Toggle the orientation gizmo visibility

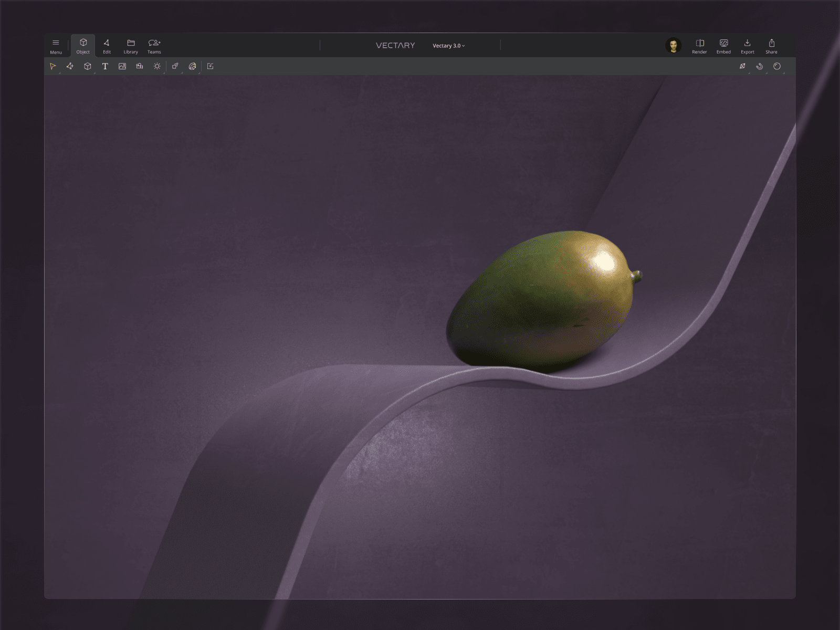pos(742,66)
